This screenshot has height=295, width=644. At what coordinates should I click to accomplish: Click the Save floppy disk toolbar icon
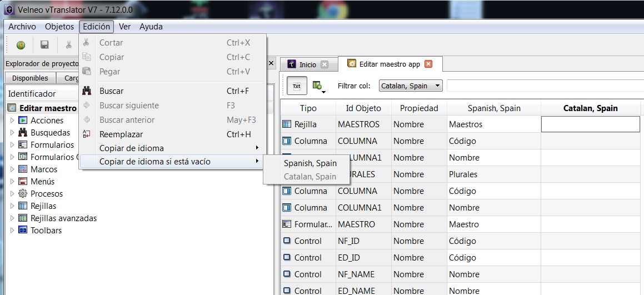click(x=44, y=45)
